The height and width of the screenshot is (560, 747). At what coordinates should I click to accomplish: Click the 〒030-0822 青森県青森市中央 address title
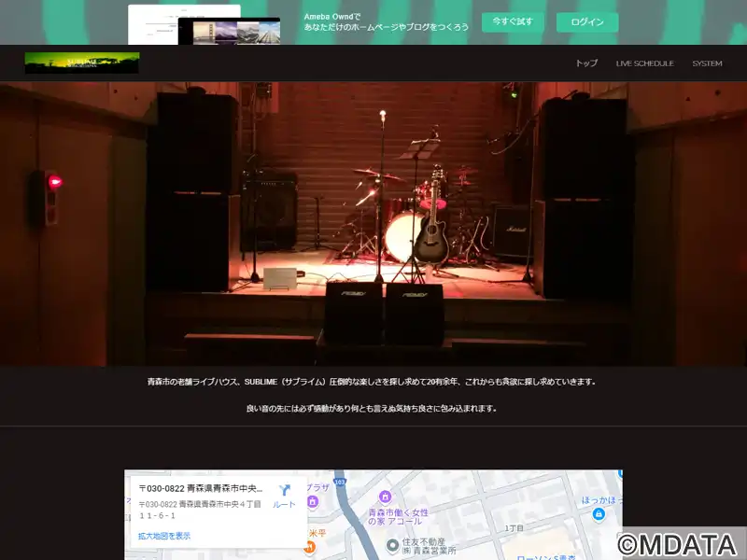(x=201, y=488)
